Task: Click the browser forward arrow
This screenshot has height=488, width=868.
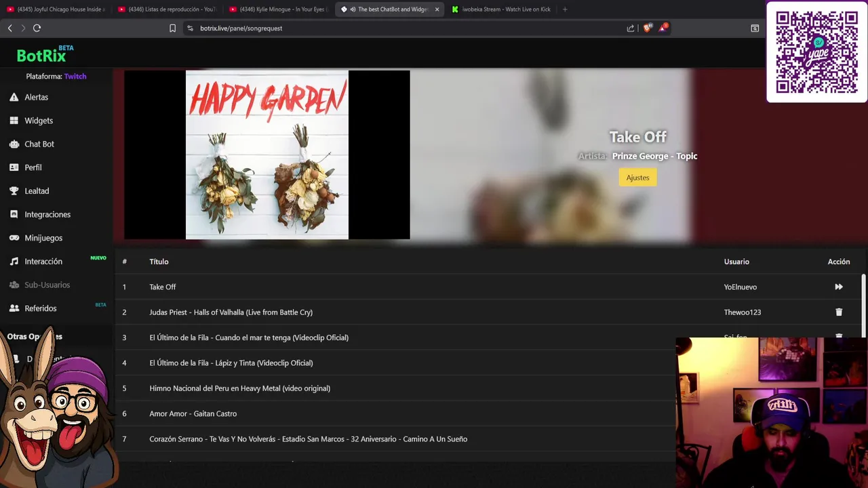Action: point(23,28)
